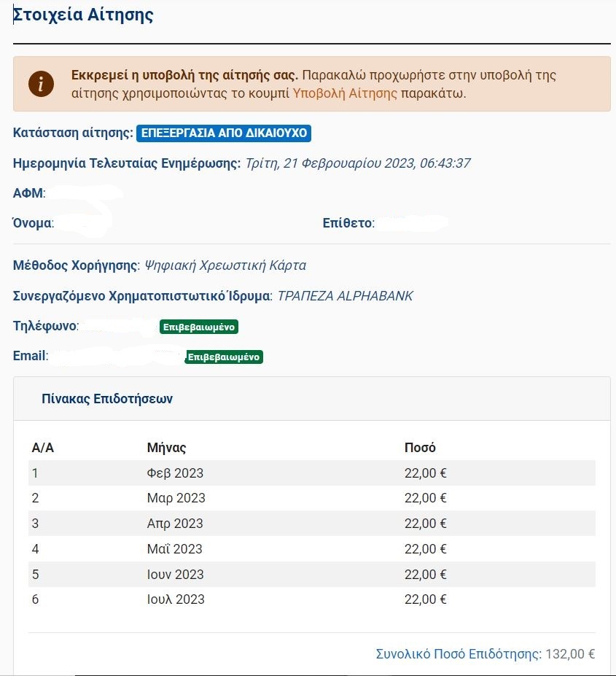The width and height of the screenshot is (616, 676).
Task: Click the info icon in the alert
Action: tap(41, 84)
